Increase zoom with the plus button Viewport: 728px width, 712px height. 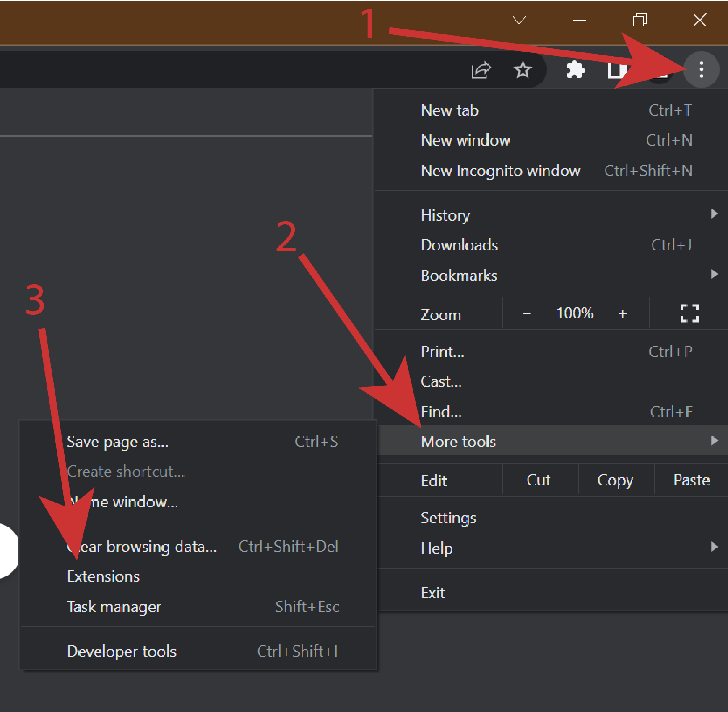point(622,313)
